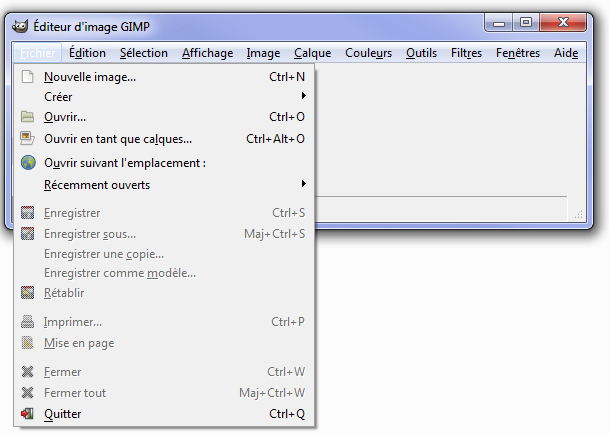Image resolution: width=609 pixels, height=435 pixels.
Task: Open the Aide menu
Action: (566, 53)
